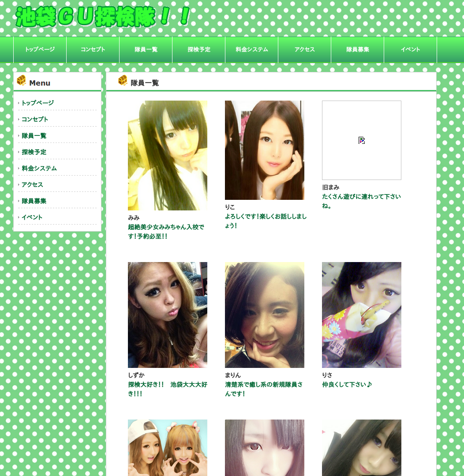Screen dimensions: 464x476
Task: Choose イベント in the top navigation bar
Action: click(x=410, y=50)
